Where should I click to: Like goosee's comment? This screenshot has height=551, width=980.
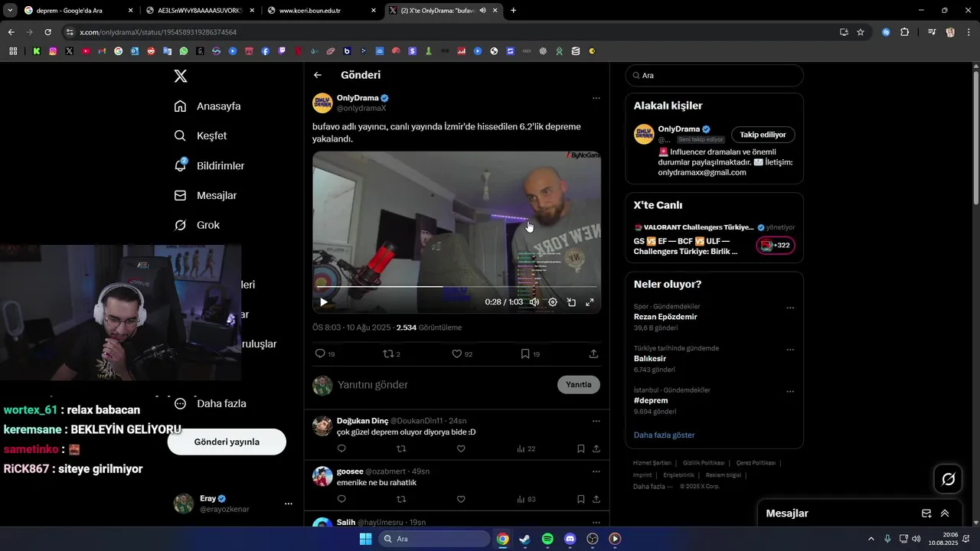pos(461,499)
